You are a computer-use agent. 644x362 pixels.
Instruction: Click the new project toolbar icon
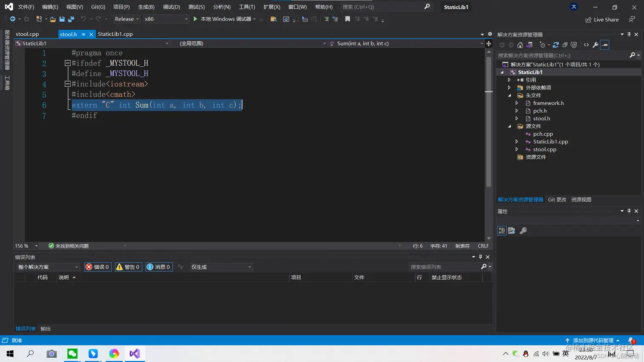pos(39,19)
